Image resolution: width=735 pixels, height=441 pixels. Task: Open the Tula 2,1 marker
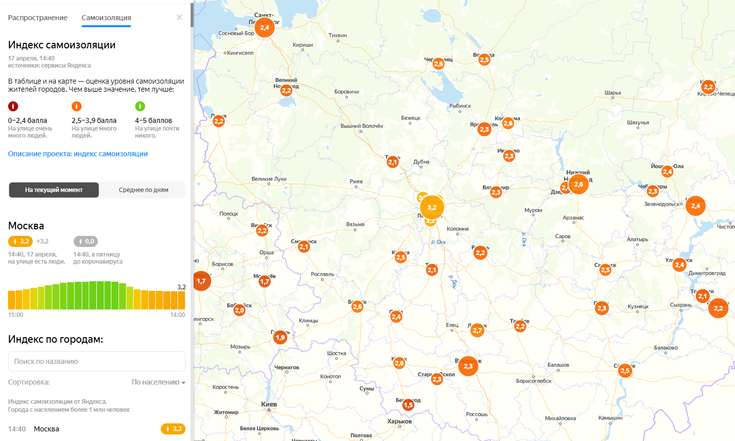pyautogui.click(x=432, y=270)
